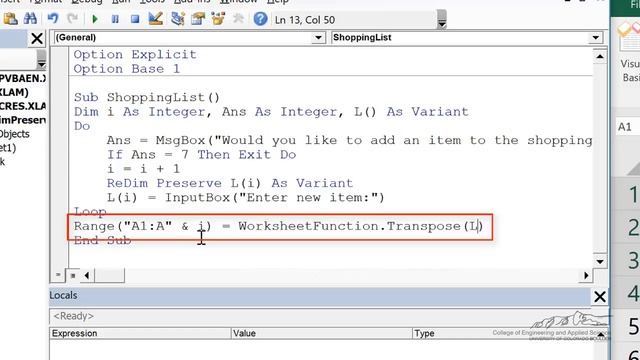
Task: Close the Locals window
Action: point(600,297)
